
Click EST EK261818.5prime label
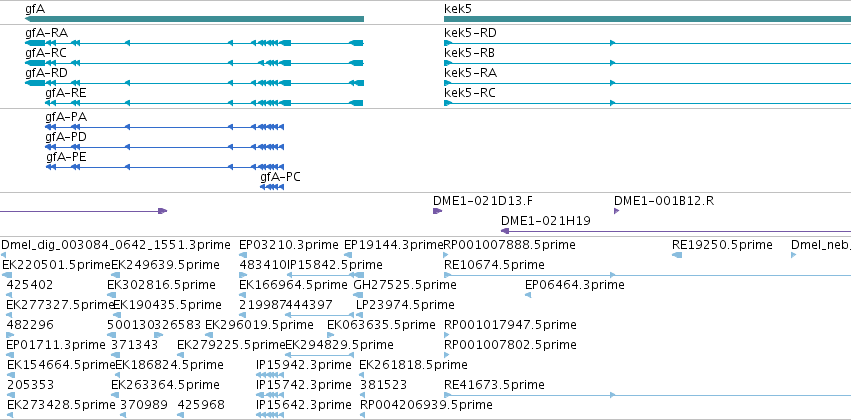click(413, 365)
